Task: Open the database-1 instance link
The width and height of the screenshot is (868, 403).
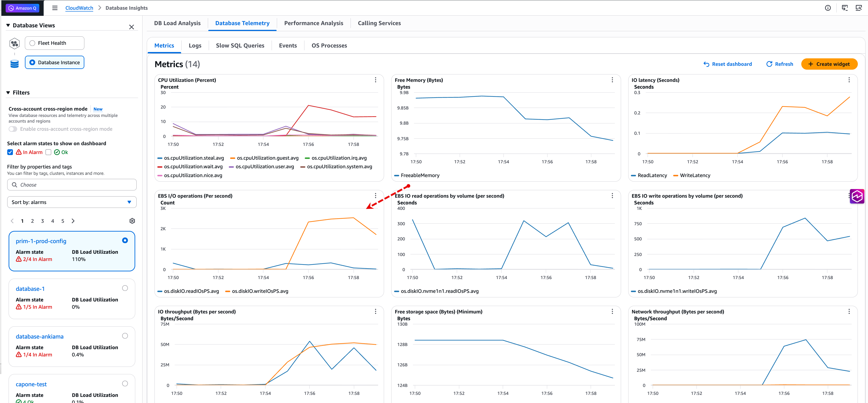Action: pos(30,289)
